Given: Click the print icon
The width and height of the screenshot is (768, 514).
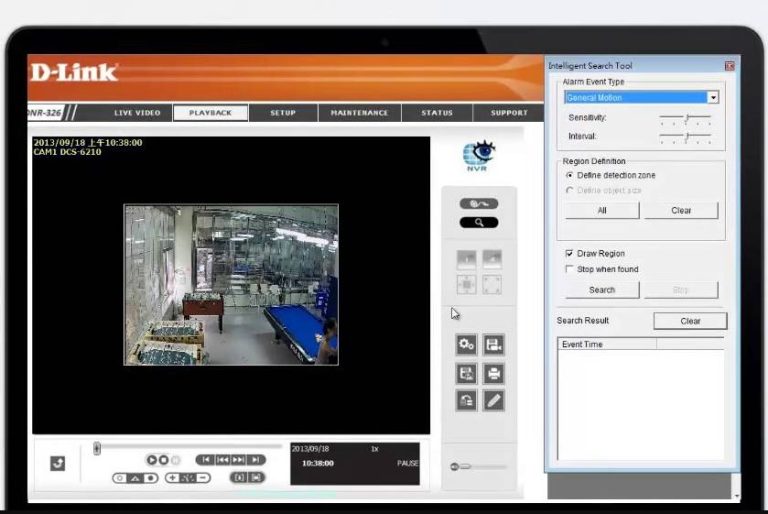Looking at the screenshot, I should [493, 373].
